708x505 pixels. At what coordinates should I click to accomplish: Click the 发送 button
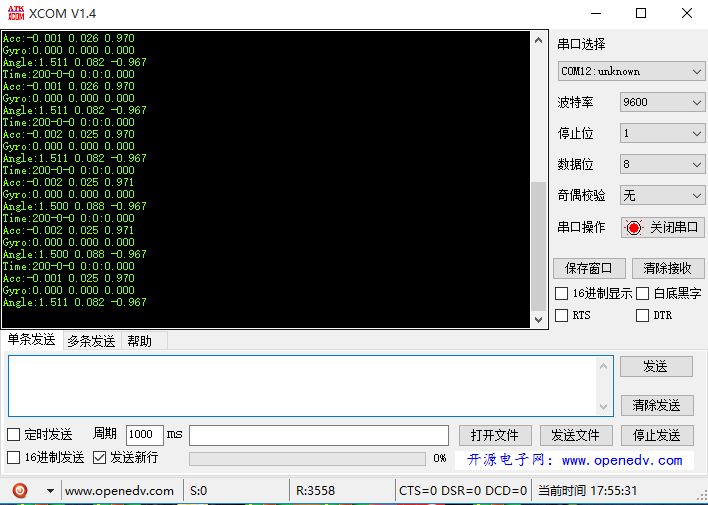click(x=656, y=366)
